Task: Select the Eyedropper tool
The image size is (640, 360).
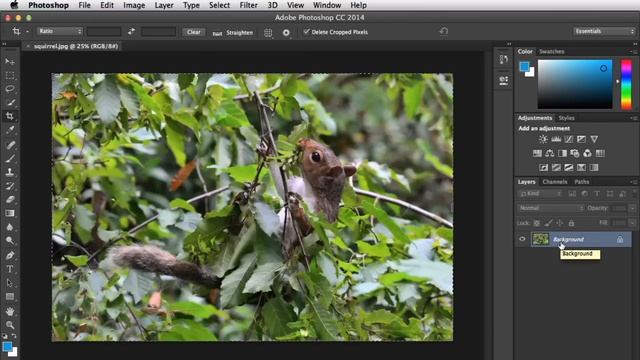Action: pyautogui.click(x=10, y=130)
